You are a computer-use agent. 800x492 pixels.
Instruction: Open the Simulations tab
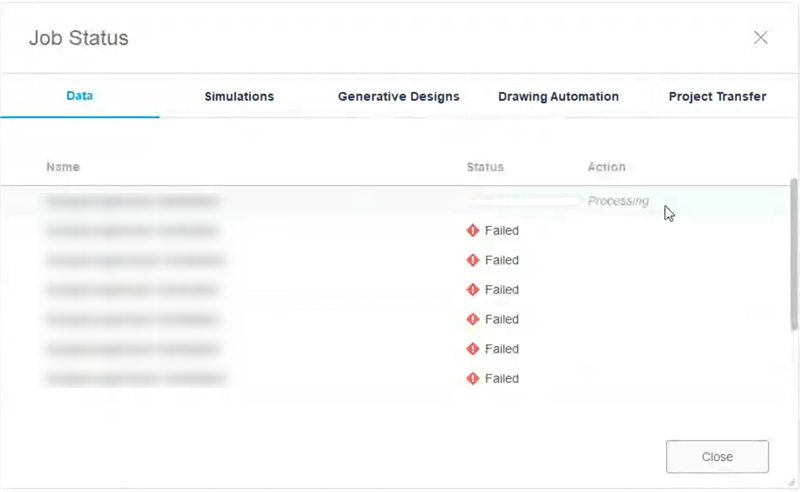(x=239, y=96)
